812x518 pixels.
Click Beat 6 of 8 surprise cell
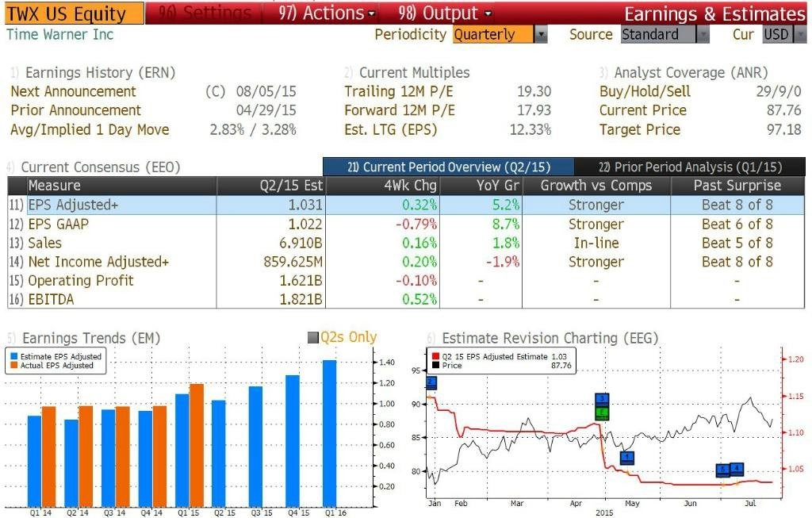[737, 224]
